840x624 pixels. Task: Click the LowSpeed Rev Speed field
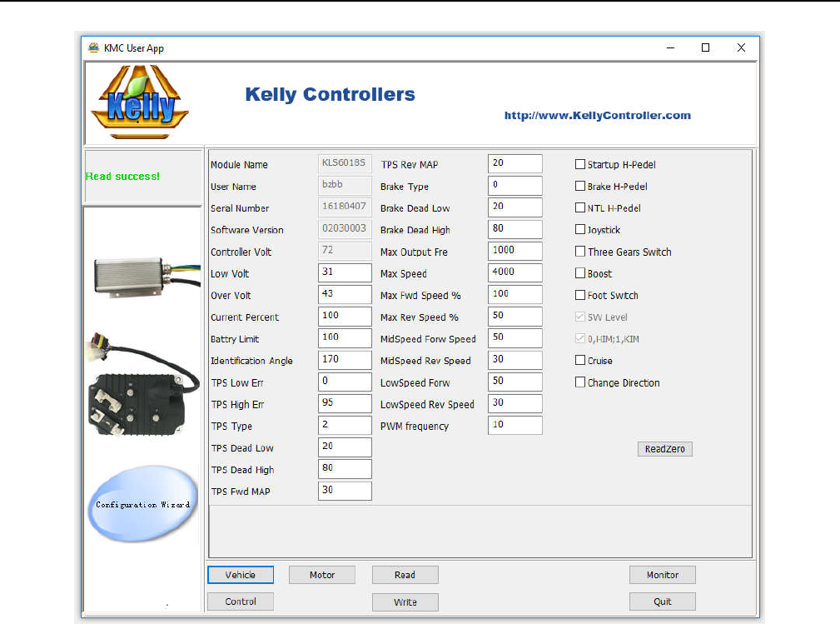tap(514, 403)
